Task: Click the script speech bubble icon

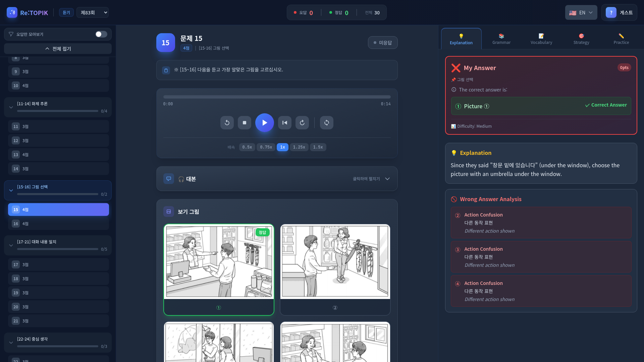Action: (x=169, y=179)
